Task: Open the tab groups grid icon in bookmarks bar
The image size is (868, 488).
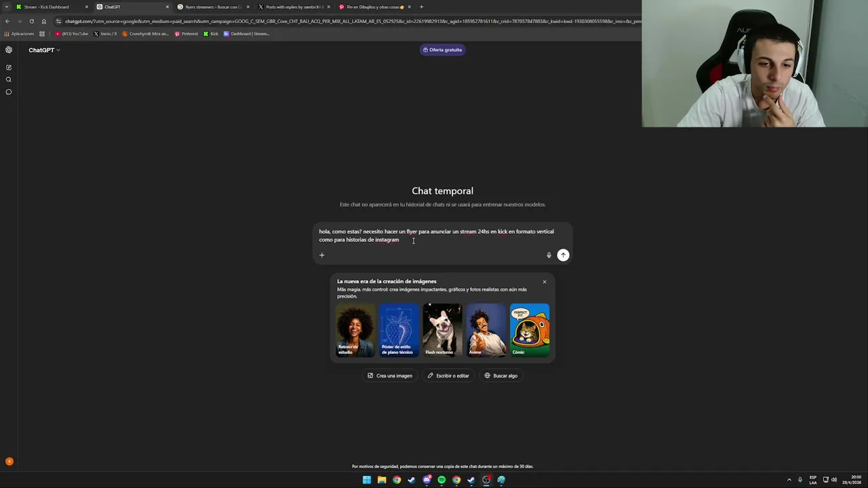Action: tap(42, 34)
